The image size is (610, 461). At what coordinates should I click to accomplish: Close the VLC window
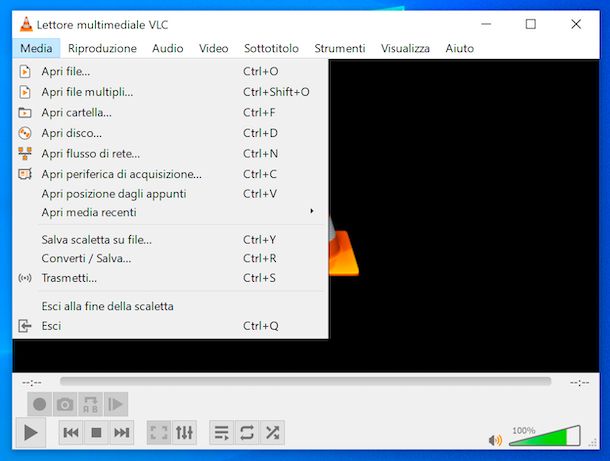pos(576,24)
